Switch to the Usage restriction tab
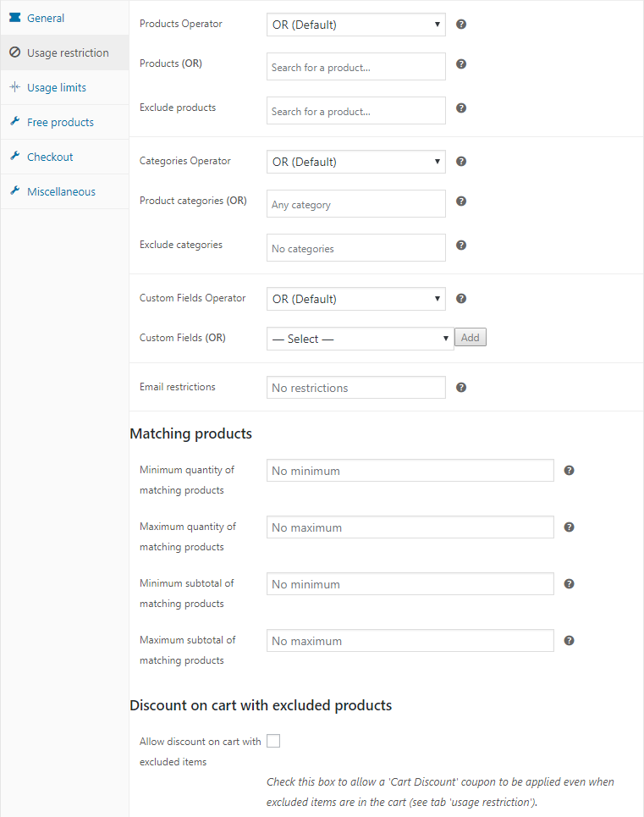 (62, 52)
